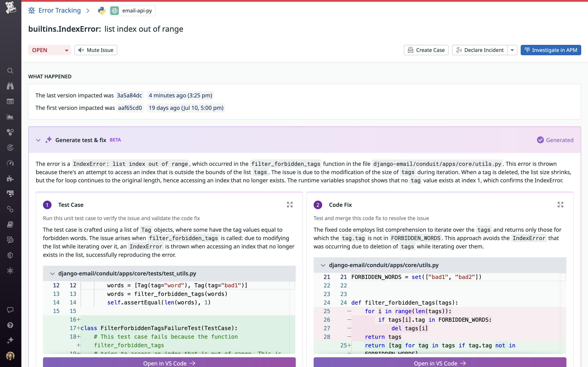This screenshot has width=588, height=367.
Task: Open the Watchdog binoculars icon in sidebar
Action: (x=10, y=86)
